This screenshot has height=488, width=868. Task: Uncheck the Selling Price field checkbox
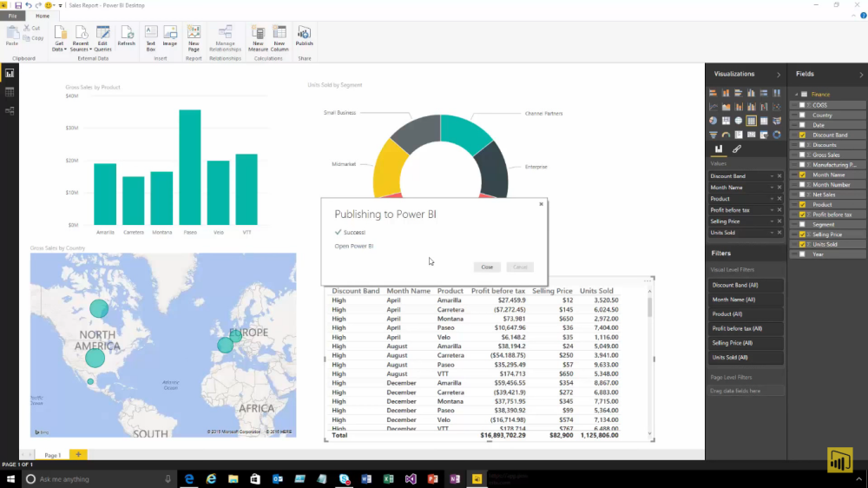pyautogui.click(x=802, y=234)
